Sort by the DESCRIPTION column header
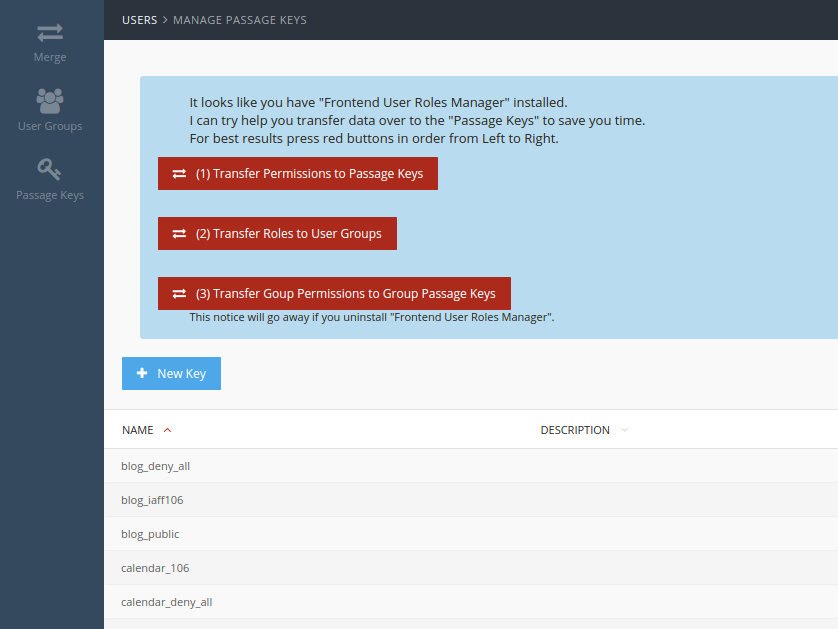The height and width of the screenshot is (629, 838). [575, 430]
